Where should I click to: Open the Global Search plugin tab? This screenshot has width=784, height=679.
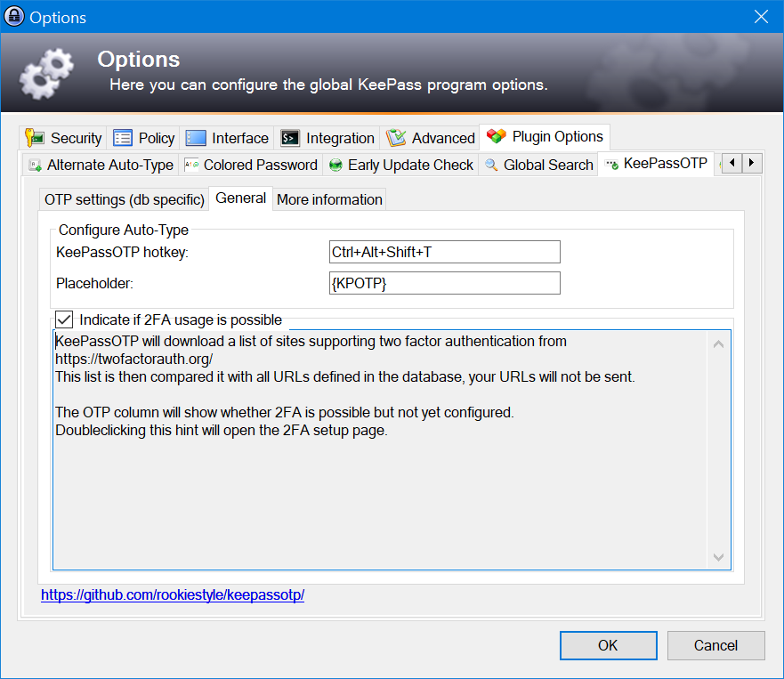point(538,165)
